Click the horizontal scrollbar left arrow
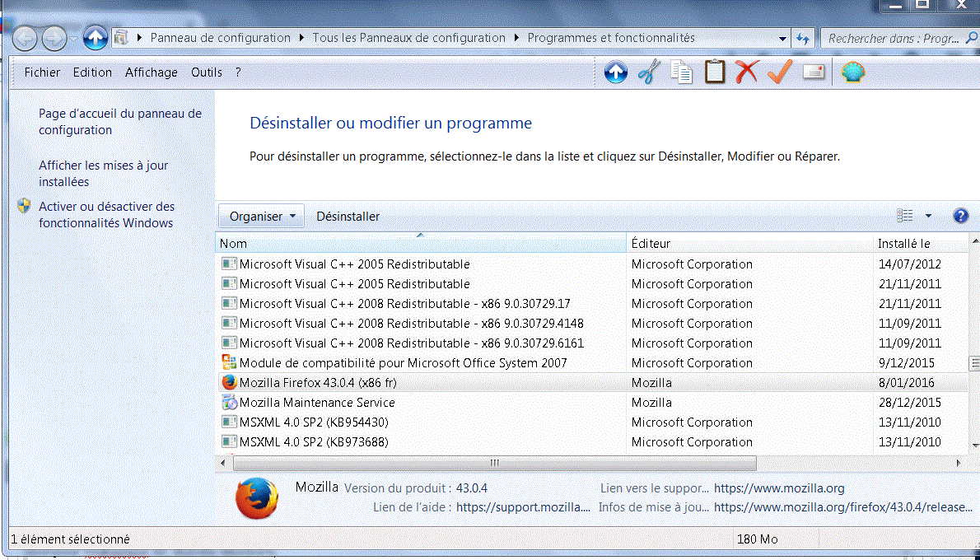This screenshot has width=980, height=560. 224,463
